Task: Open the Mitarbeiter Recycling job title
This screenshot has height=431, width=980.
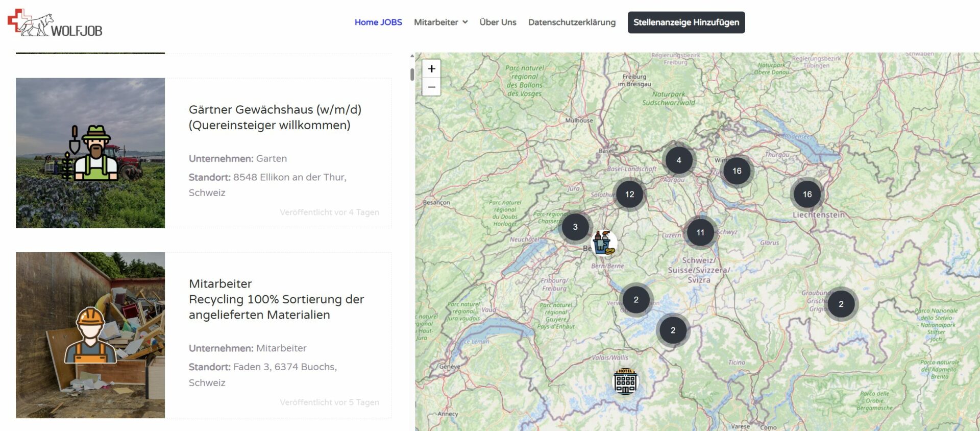Action: (276, 299)
